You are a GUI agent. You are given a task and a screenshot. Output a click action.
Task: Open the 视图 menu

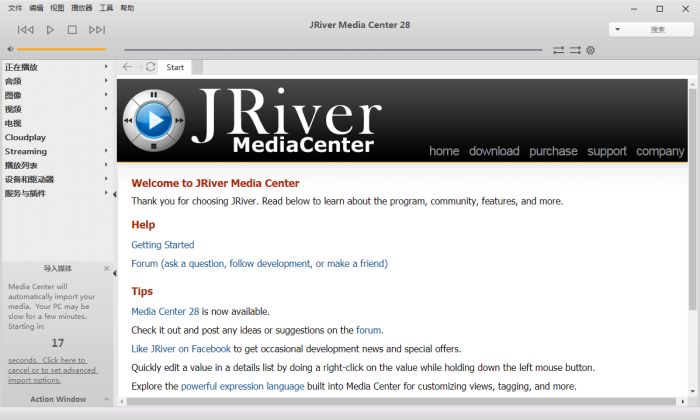coord(57,8)
